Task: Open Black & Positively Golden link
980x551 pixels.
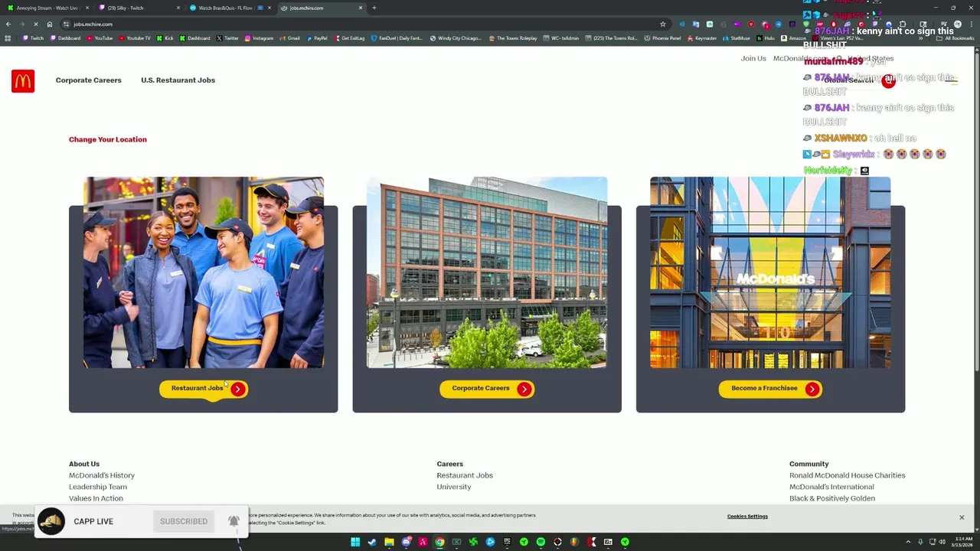Action: pos(832,498)
